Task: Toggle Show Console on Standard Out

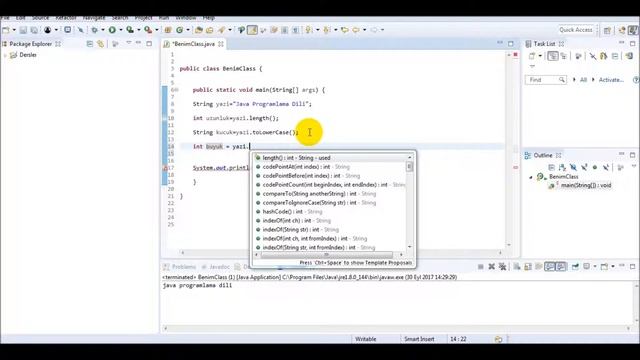Action: click(x=550, y=267)
